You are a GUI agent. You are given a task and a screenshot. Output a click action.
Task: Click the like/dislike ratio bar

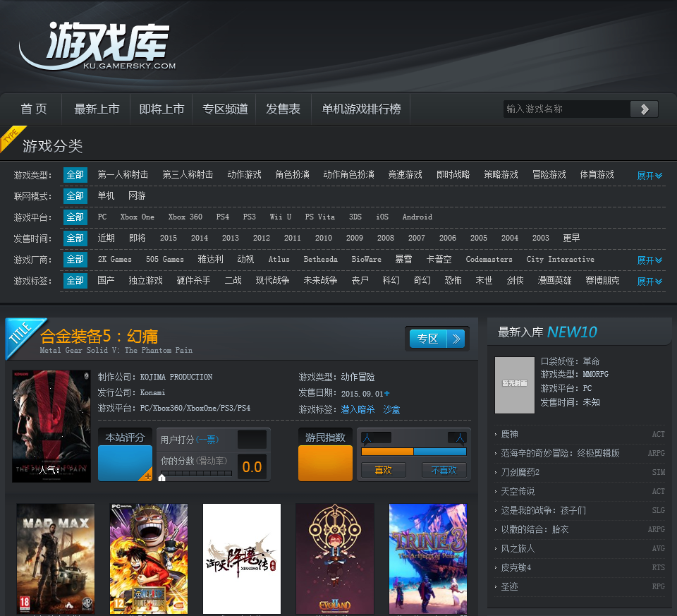click(414, 452)
